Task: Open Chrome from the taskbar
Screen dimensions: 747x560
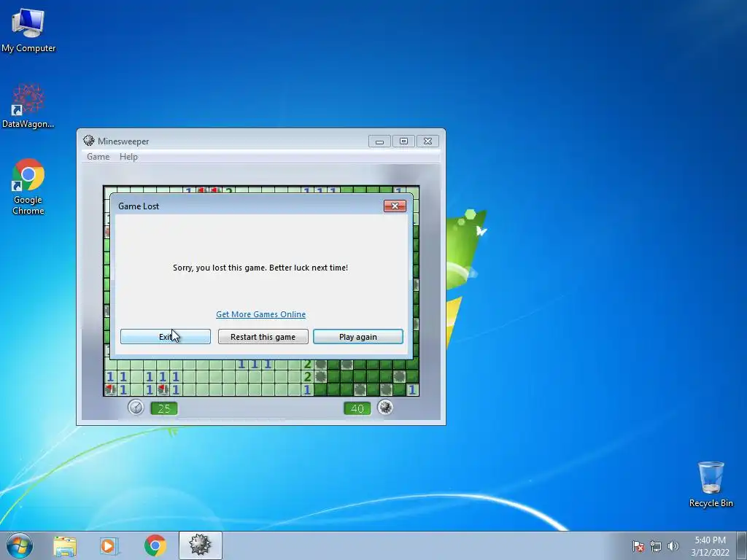Action: coord(155,545)
